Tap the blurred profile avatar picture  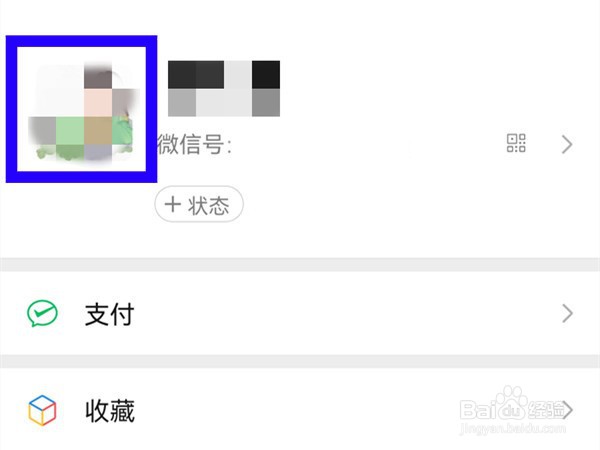coord(82,109)
